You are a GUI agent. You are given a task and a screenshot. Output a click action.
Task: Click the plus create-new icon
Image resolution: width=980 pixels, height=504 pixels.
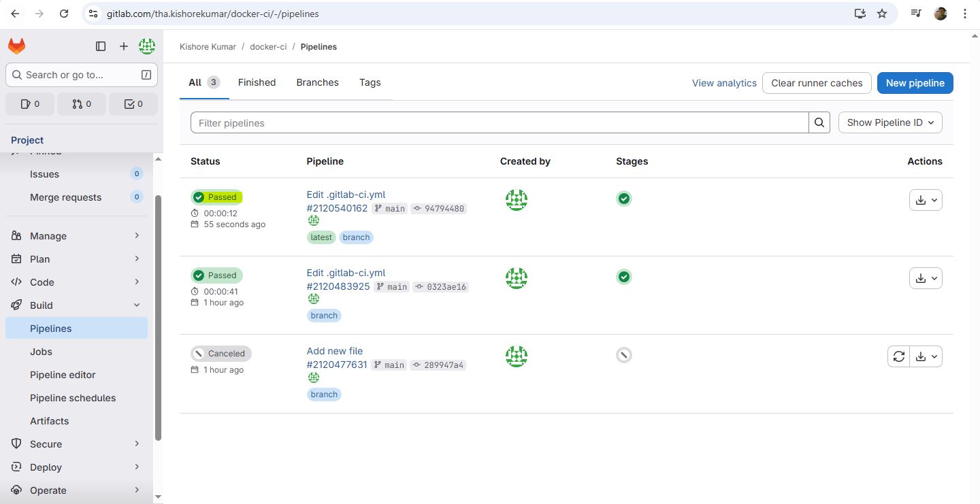(x=123, y=46)
